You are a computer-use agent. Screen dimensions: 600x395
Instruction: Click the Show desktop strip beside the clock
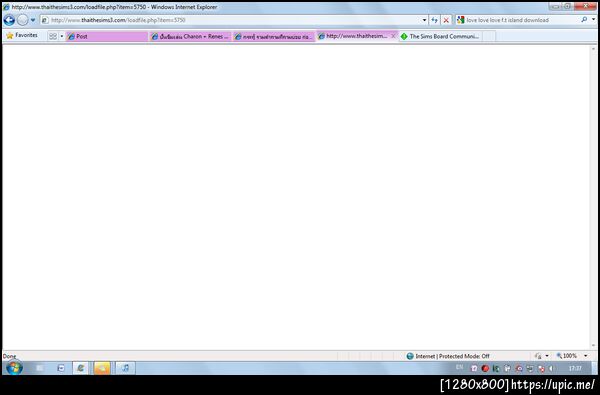click(x=594, y=368)
